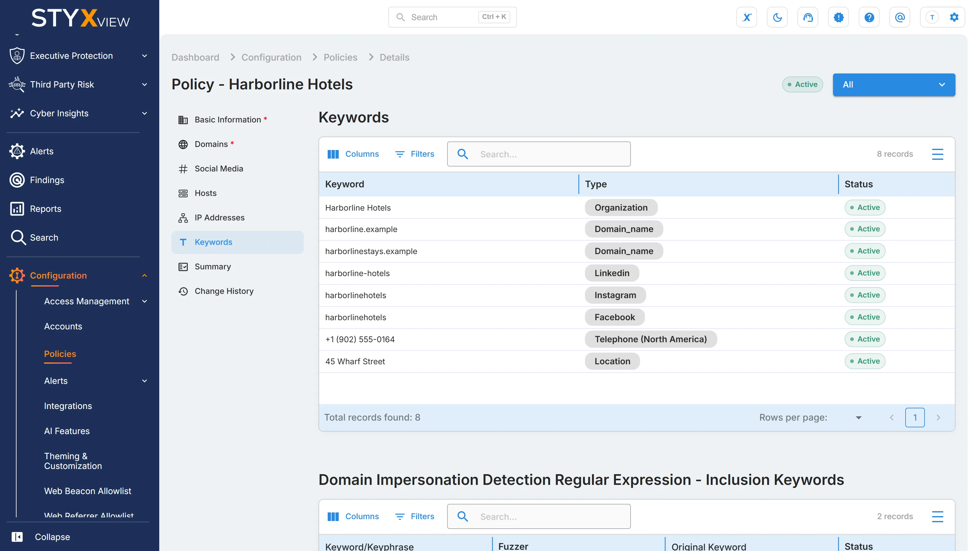Click the Findings target icon in sidebar

[17, 180]
